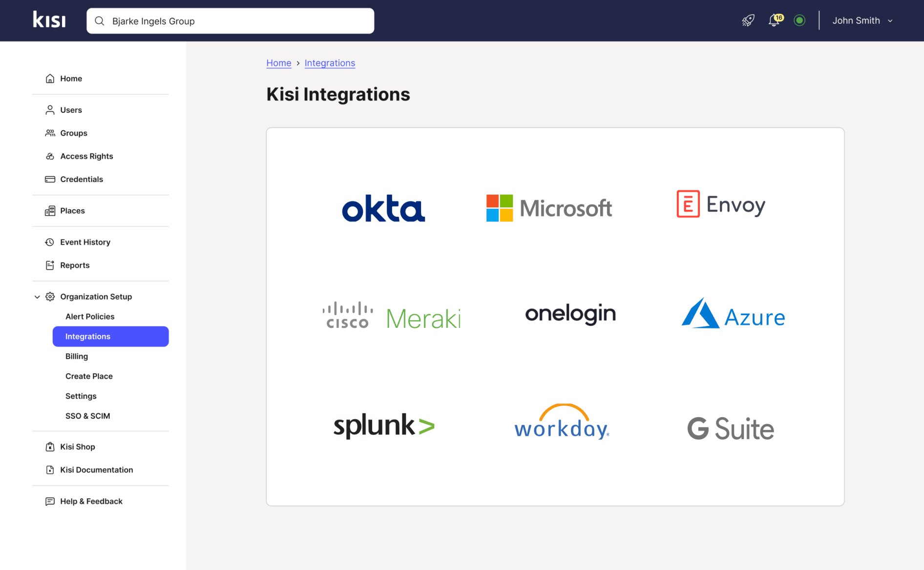Select the Groups icon in sidebar

click(50, 133)
